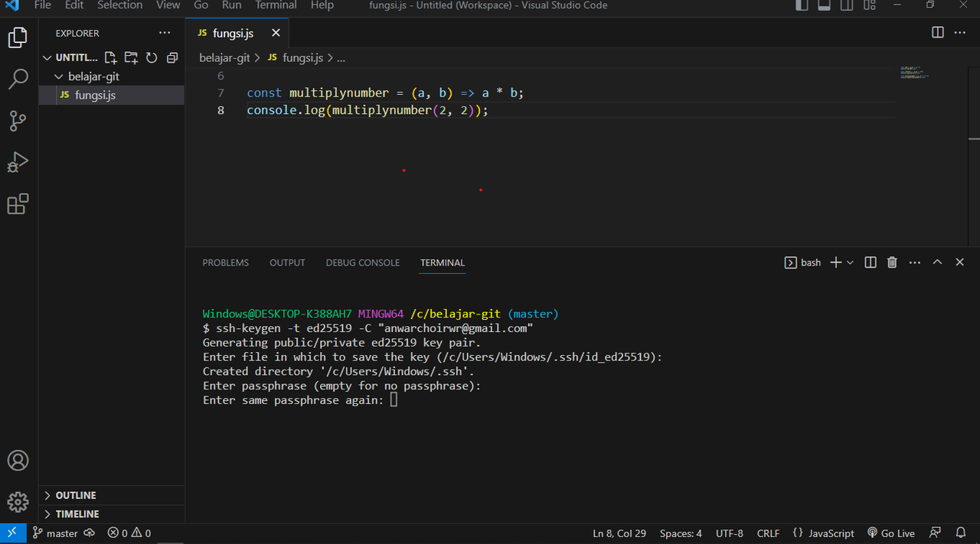Switch to the OUTPUT panel tab
980x544 pixels.
coord(287,262)
